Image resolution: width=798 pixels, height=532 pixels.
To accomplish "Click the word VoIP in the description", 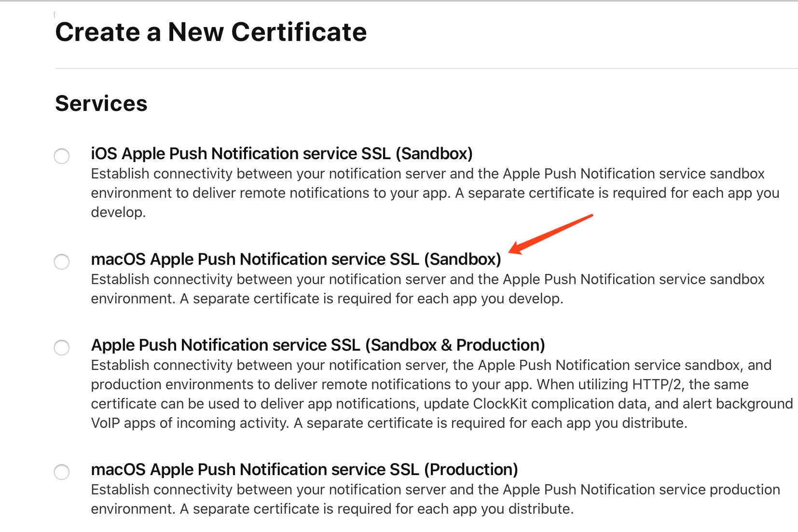I will (x=105, y=423).
